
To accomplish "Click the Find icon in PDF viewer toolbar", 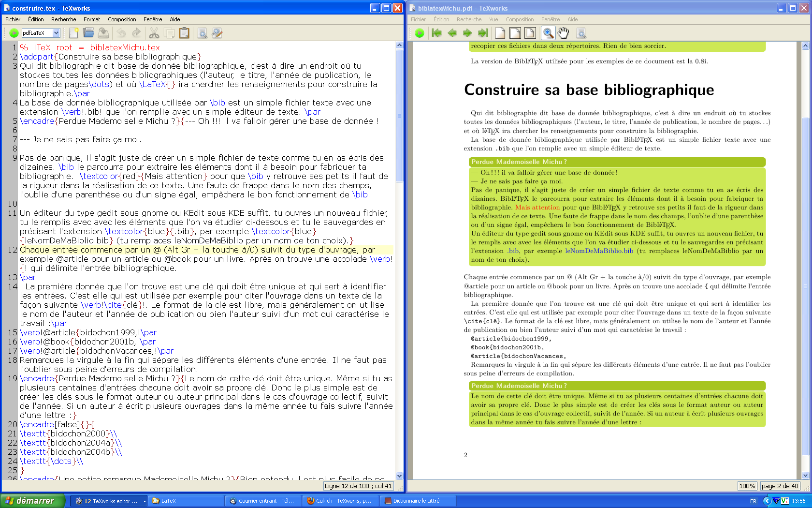I will pyautogui.click(x=581, y=33).
